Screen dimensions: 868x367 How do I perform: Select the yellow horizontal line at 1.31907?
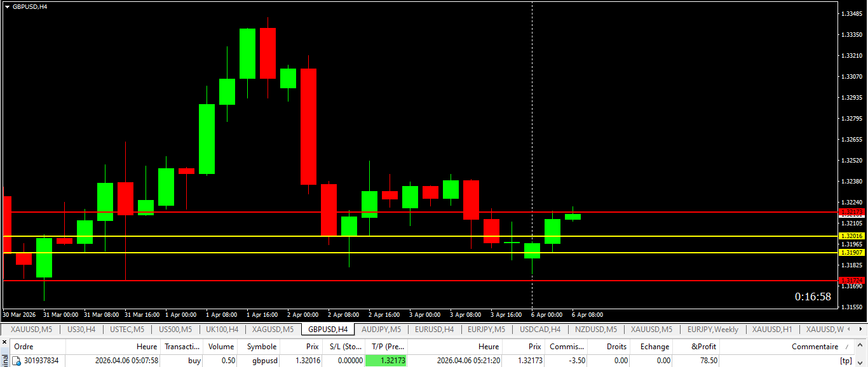419,253
